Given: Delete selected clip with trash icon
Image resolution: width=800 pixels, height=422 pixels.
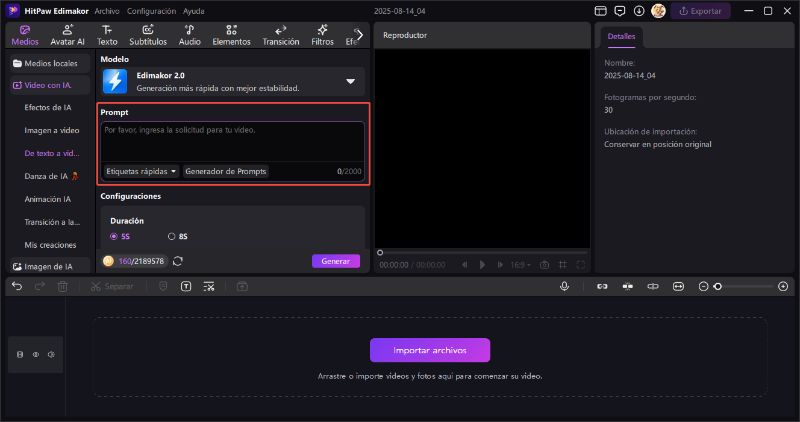Looking at the screenshot, I should [x=62, y=286].
